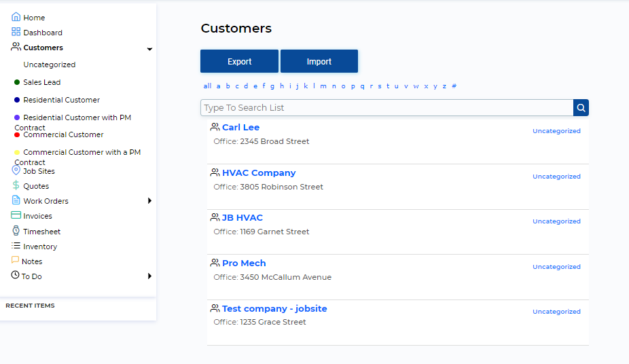The width and height of the screenshot is (629, 364).
Task: Open the Notes menu item
Action: (32, 261)
